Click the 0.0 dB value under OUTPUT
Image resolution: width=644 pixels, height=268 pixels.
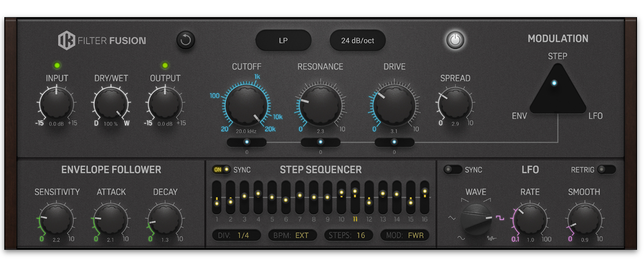165,124
